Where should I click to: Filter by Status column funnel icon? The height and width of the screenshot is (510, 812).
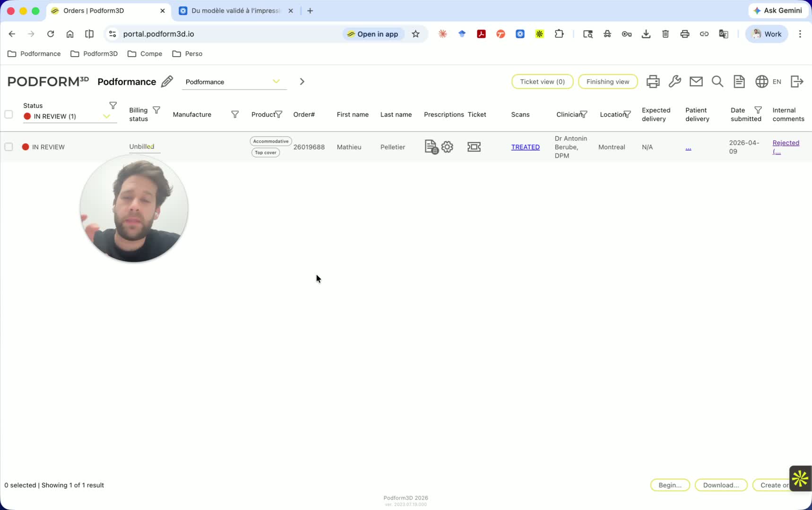tap(113, 105)
